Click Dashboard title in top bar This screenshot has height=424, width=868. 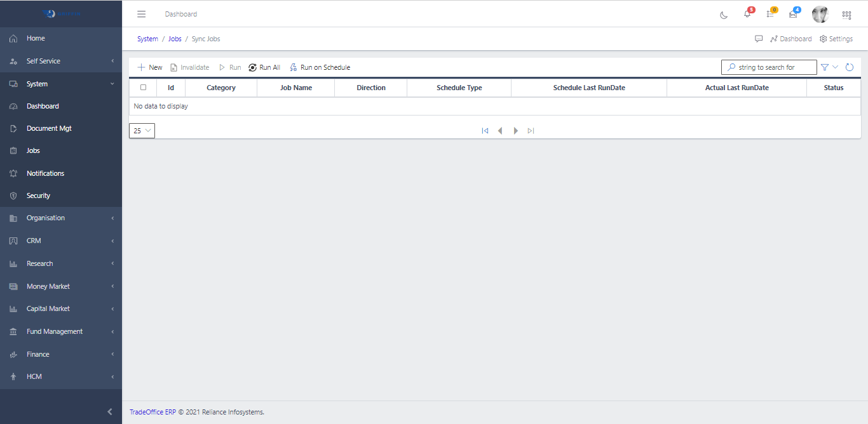pos(181,14)
